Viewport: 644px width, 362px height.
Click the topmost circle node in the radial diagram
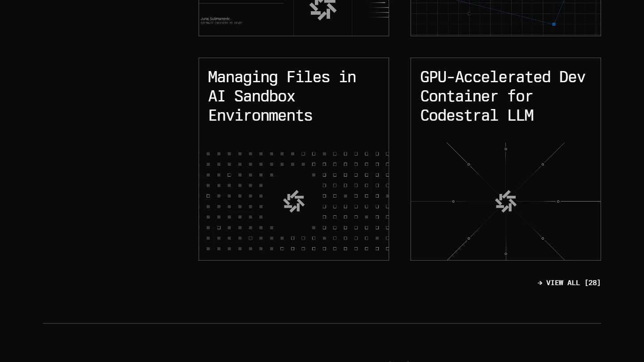[506, 149]
